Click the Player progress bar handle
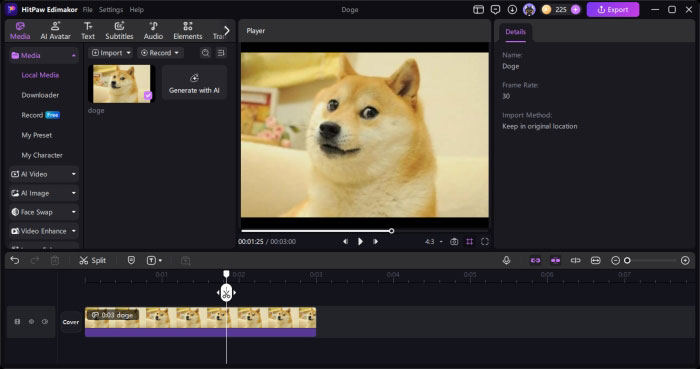The width and height of the screenshot is (700, 369). 392,231
